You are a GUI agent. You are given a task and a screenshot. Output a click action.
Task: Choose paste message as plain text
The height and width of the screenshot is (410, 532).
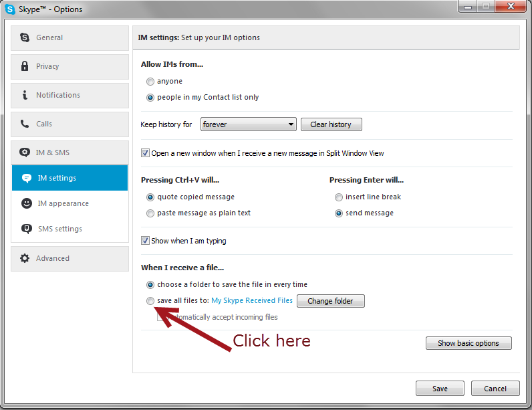(x=150, y=213)
